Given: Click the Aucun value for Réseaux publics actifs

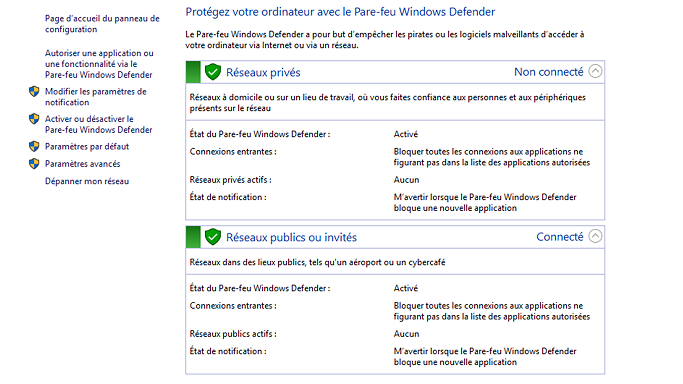Looking at the screenshot, I should 406,334.
